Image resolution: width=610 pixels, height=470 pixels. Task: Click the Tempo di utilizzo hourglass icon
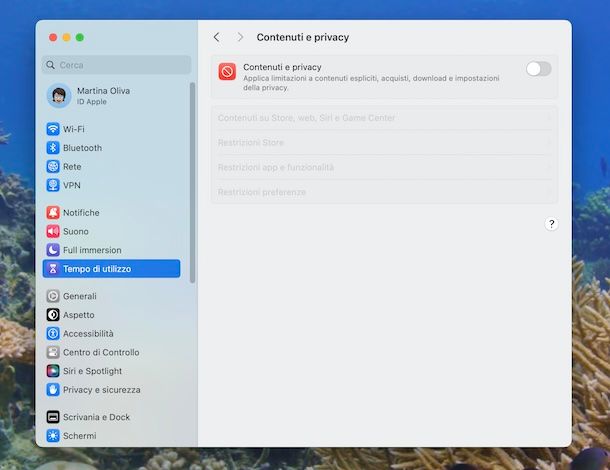pos(53,268)
